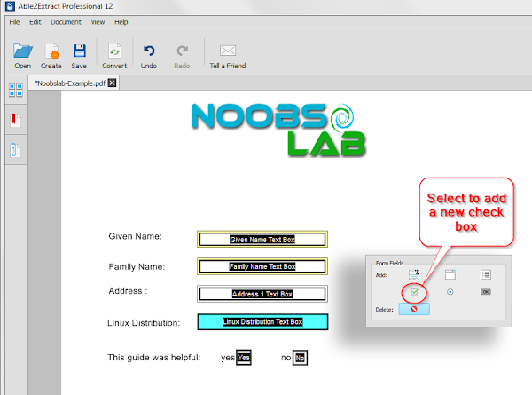This screenshot has width=532, height=395.
Task: Click the Yes check box field
Action: point(244,358)
